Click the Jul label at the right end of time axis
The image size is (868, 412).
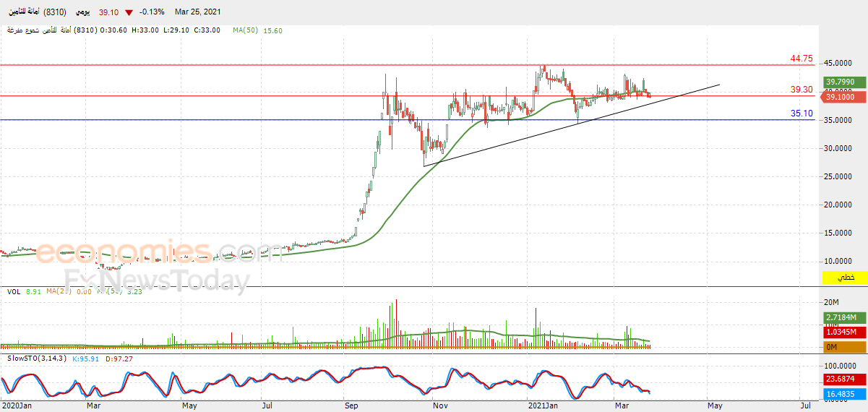pyautogui.click(x=804, y=406)
